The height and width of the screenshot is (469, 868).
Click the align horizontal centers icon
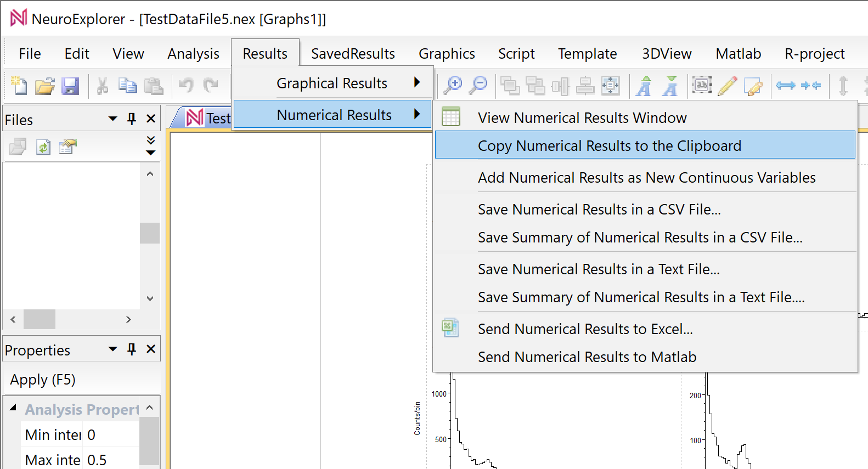585,86
